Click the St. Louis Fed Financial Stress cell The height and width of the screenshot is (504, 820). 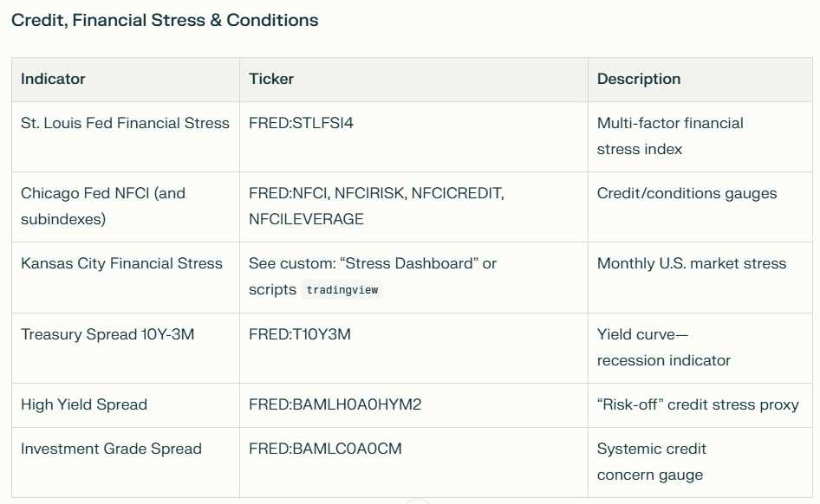pyautogui.click(x=125, y=123)
